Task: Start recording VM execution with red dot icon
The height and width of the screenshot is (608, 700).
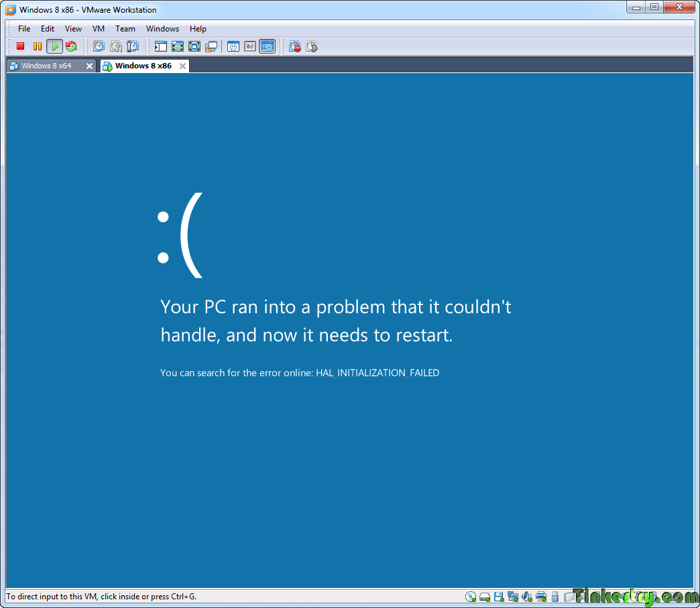Action: [x=294, y=46]
